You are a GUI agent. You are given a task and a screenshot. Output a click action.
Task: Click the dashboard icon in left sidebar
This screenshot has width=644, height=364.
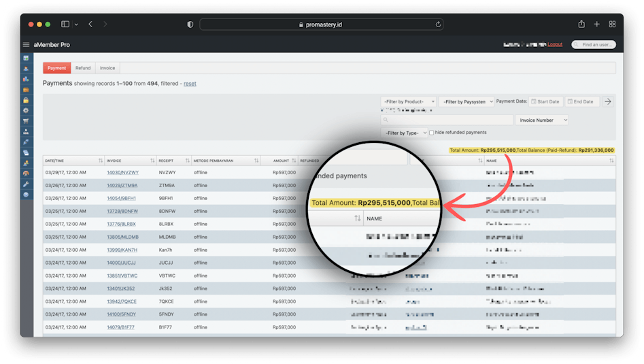pos(26,58)
